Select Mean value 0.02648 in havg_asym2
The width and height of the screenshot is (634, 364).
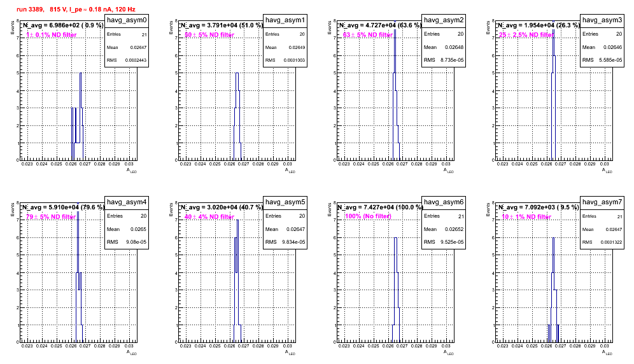click(454, 47)
